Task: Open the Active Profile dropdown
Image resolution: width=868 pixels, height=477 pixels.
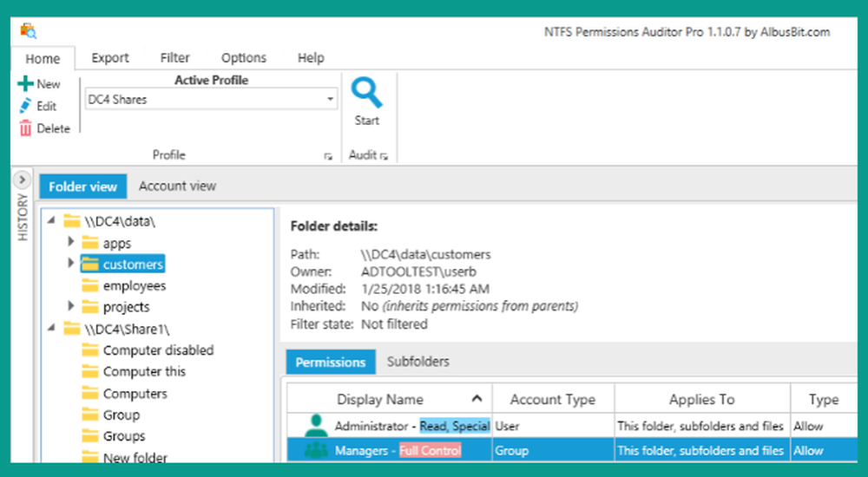Action: click(x=331, y=100)
